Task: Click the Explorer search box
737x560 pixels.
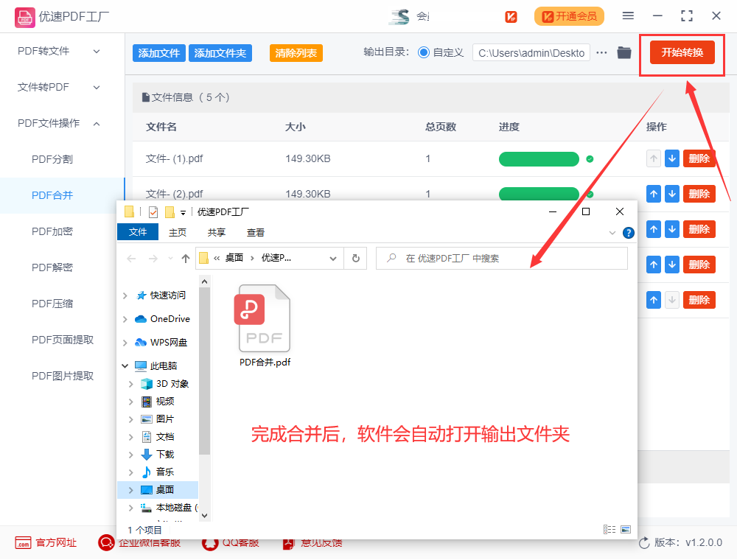Action: (x=501, y=259)
